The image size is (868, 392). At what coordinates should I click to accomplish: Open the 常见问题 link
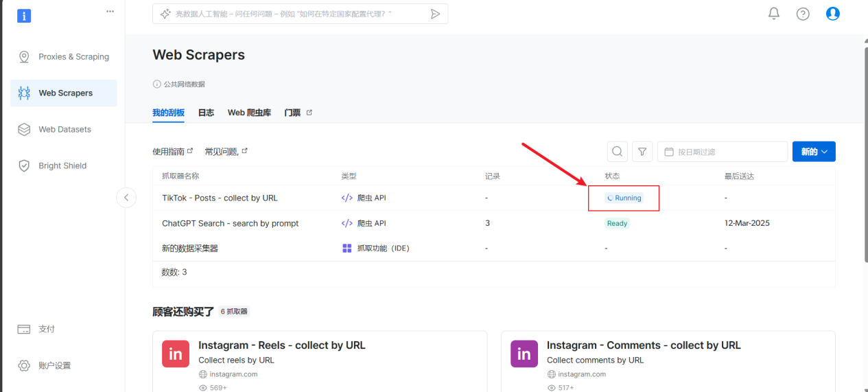coord(226,151)
